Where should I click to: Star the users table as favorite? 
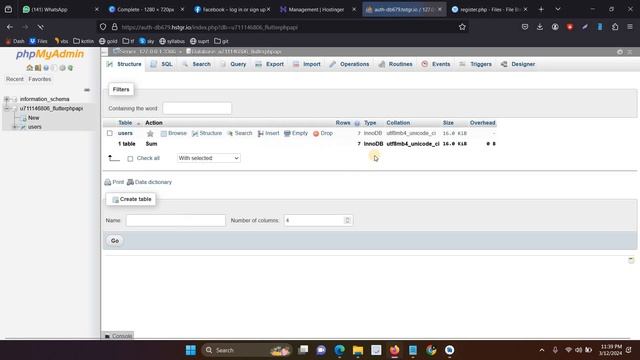pyautogui.click(x=150, y=133)
